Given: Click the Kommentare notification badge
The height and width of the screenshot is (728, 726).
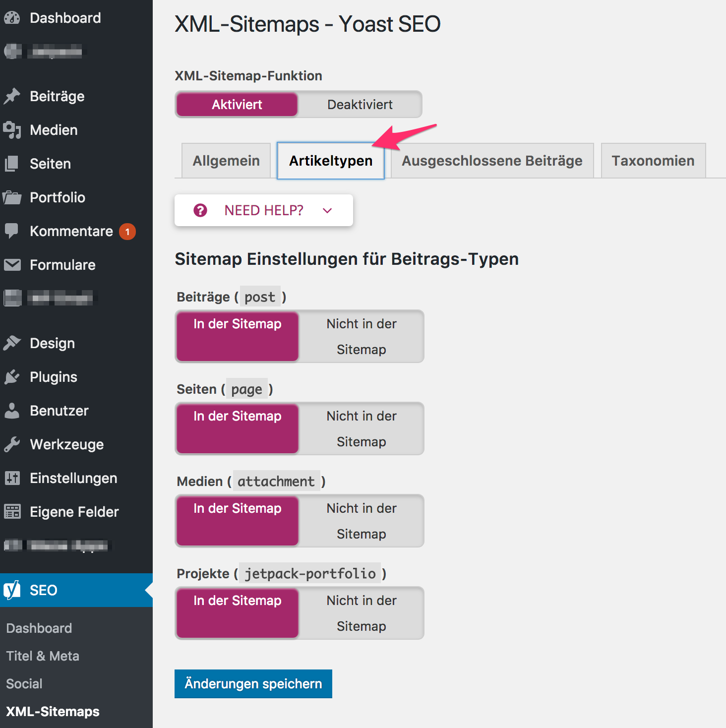Looking at the screenshot, I should tap(127, 232).
